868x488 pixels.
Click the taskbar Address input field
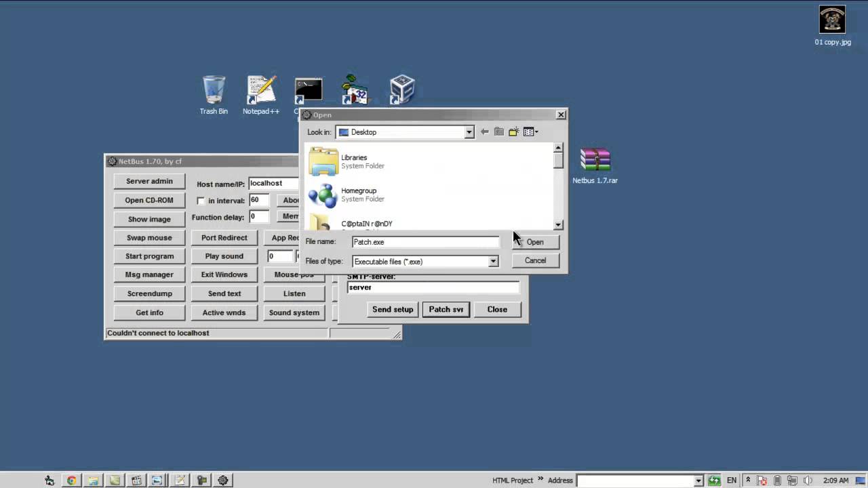635,481
